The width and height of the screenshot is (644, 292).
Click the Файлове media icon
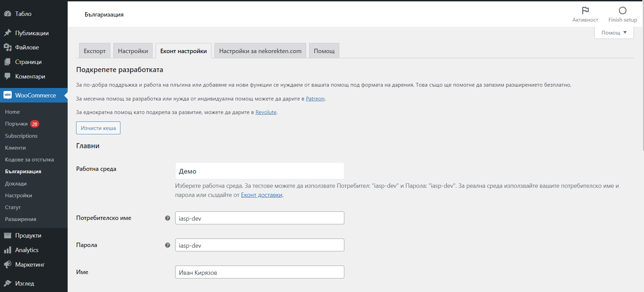(x=7, y=47)
